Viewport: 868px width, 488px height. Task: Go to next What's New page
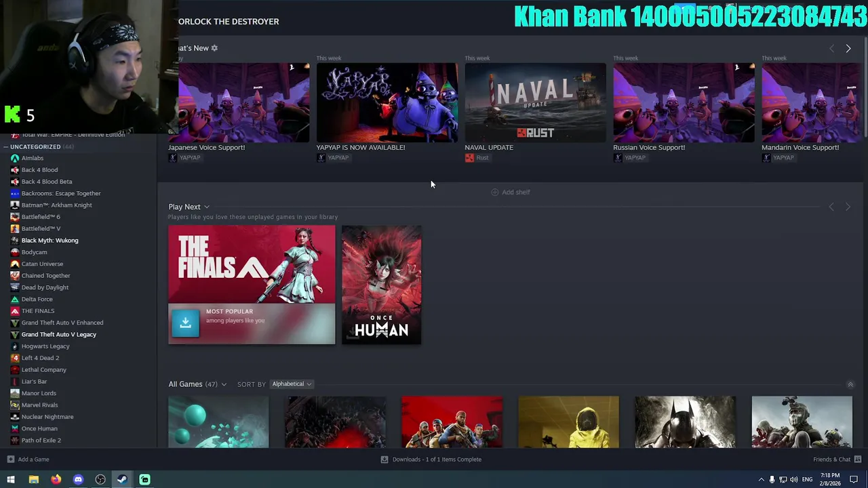[x=848, y=49]
